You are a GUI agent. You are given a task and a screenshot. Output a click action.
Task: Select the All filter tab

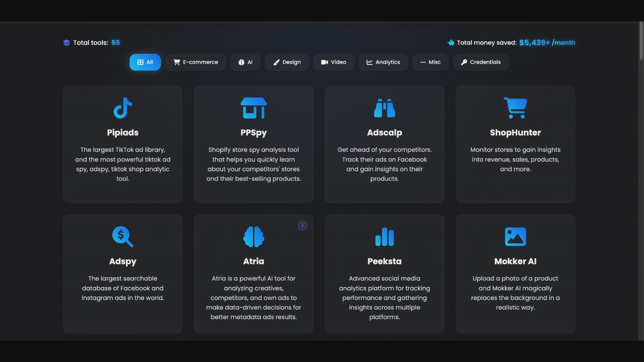coord(145,62)
